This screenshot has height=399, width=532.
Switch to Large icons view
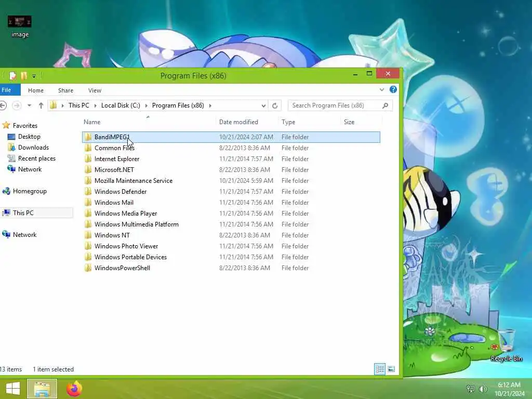coord(391,369)
